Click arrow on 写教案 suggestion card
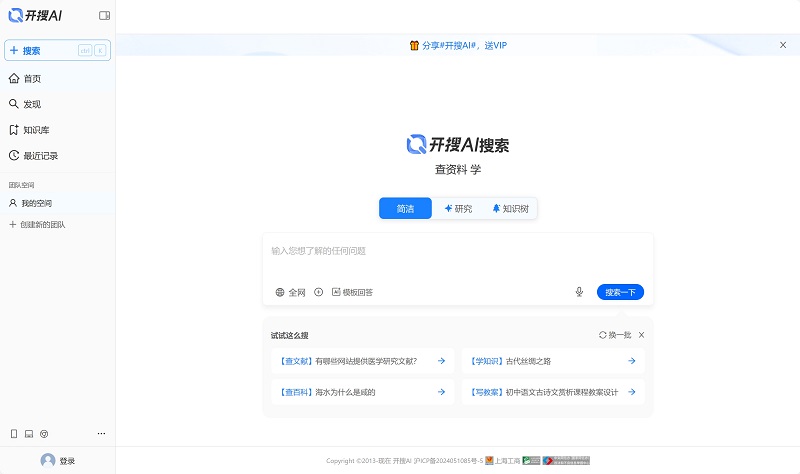 coord(632,392)
